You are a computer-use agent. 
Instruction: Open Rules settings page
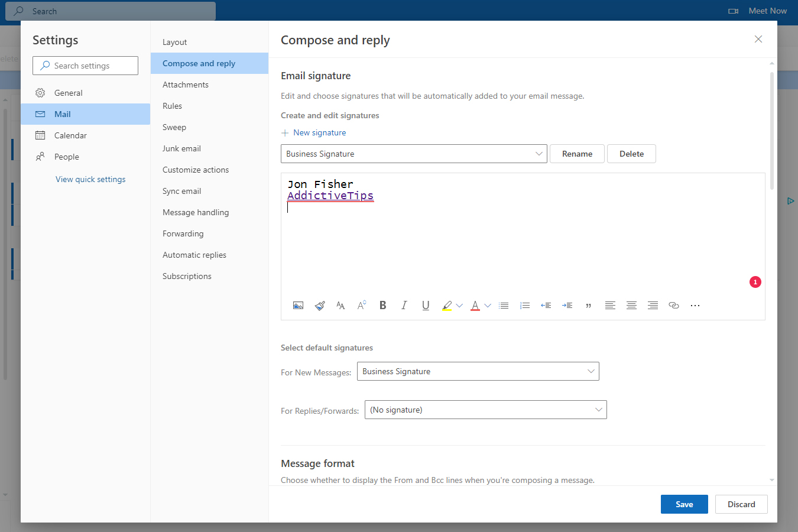[209, 106]
